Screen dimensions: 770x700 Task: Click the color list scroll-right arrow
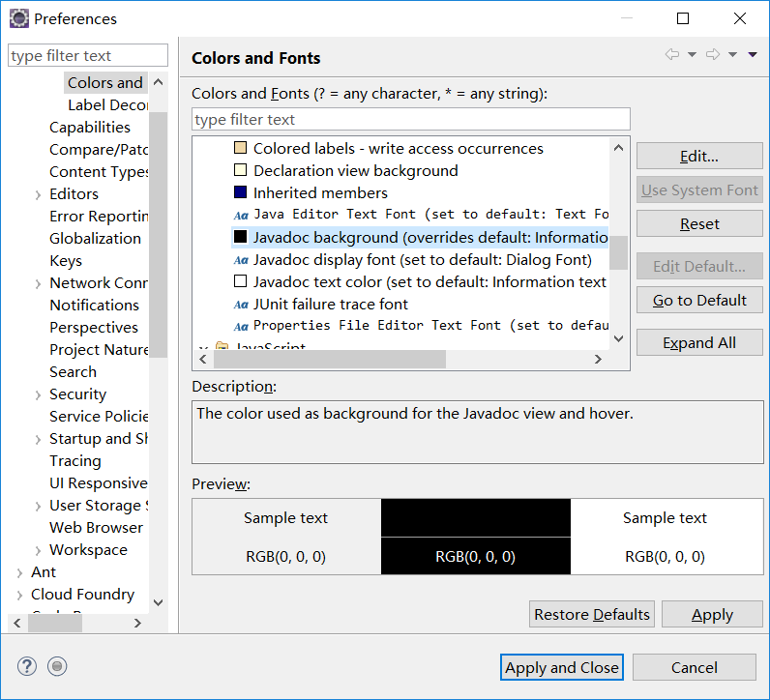[598, 360]
